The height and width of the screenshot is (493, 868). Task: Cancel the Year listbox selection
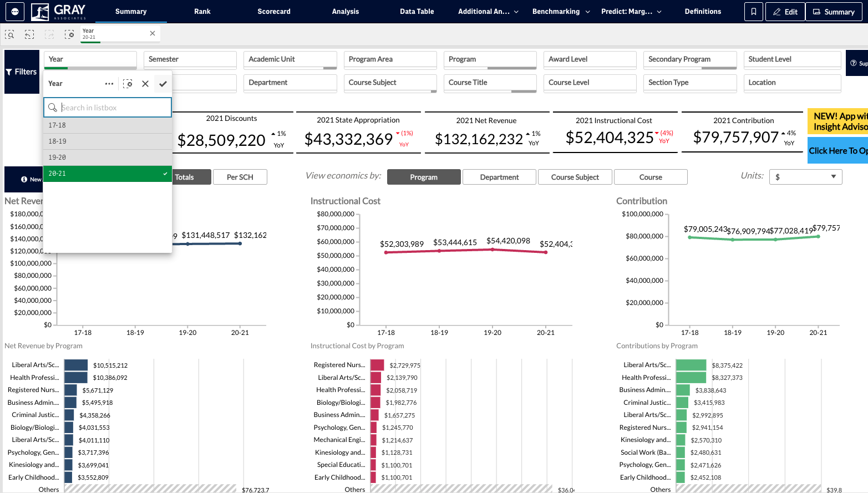(145, 84)
